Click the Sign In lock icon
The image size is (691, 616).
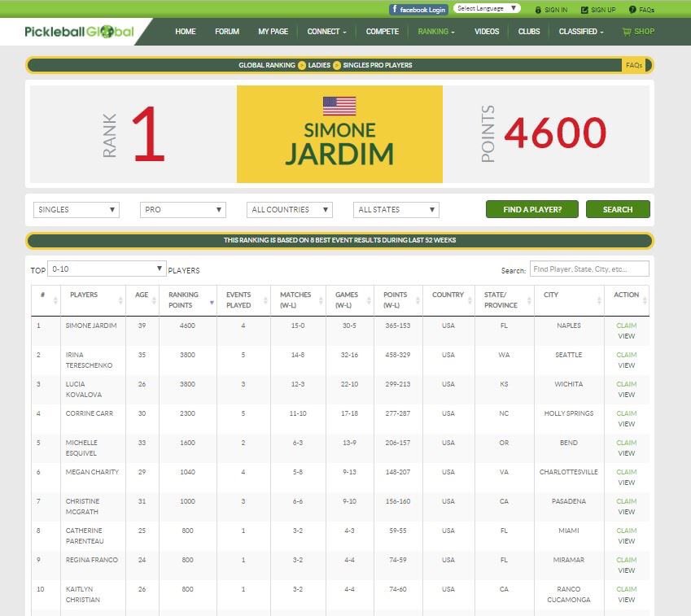pyautogui.click(x=538, y=10)
